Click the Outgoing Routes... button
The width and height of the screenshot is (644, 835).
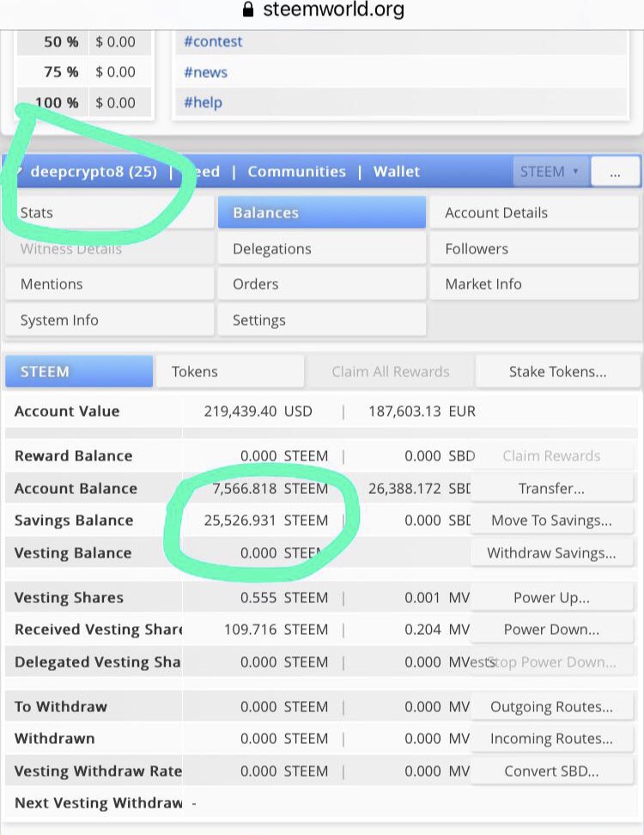pyautogui.click(x=551, y=707)
